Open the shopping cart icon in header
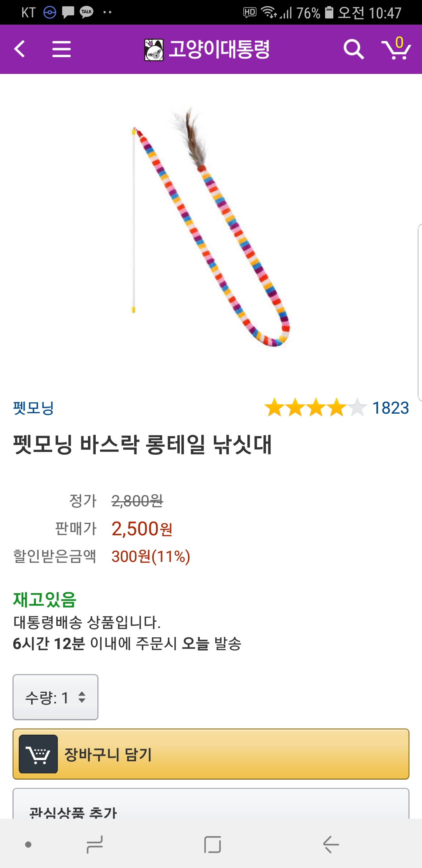422x868 pixels. [x=396, y=49]
